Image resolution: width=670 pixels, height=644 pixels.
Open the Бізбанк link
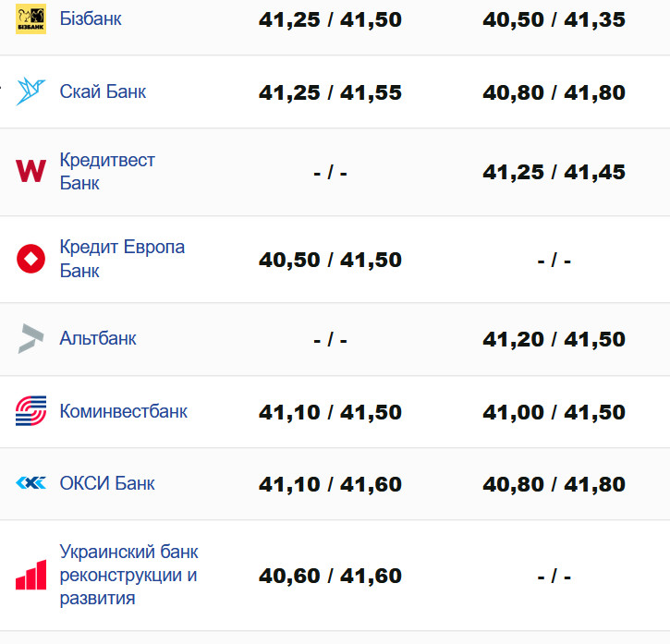click(x=91, y=18)
